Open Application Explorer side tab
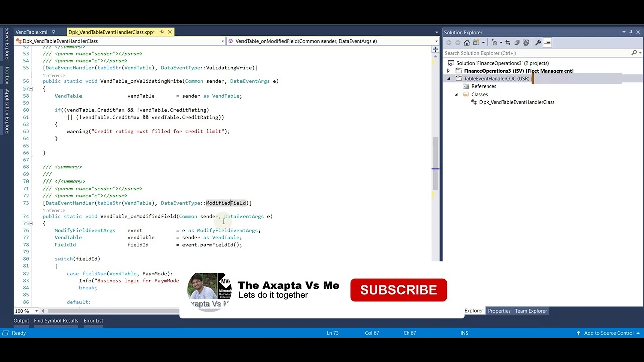 click(7, 112)
